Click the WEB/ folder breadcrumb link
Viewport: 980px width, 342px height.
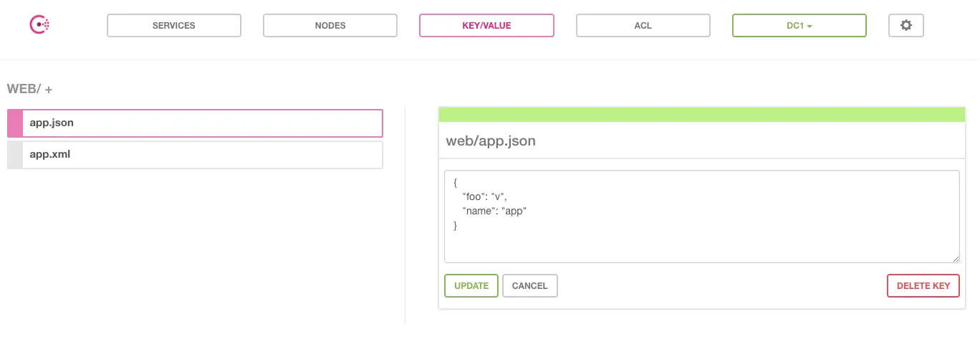(x=24, y=89)
